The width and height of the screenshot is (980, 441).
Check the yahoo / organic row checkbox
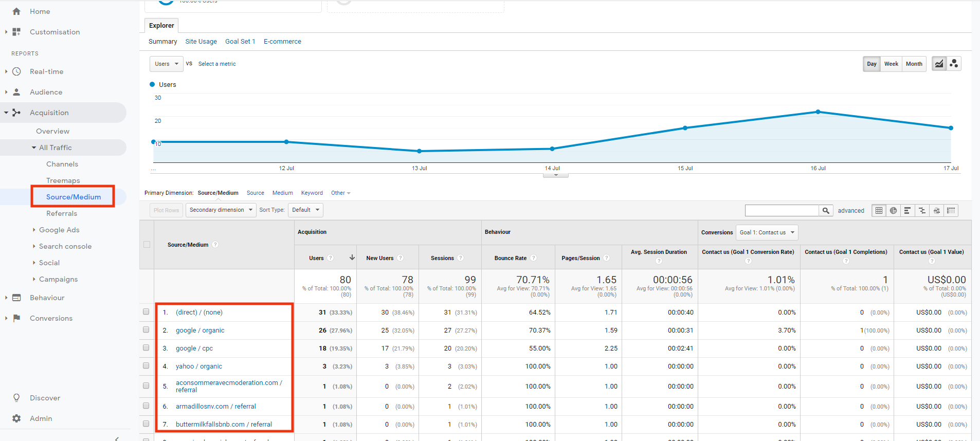click(x=146, y=366)
